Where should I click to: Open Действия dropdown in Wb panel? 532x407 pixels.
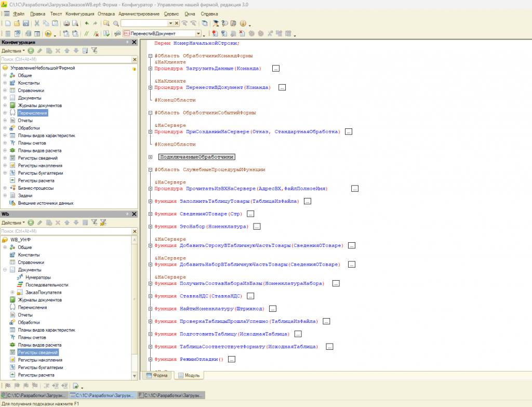[13, 222]
